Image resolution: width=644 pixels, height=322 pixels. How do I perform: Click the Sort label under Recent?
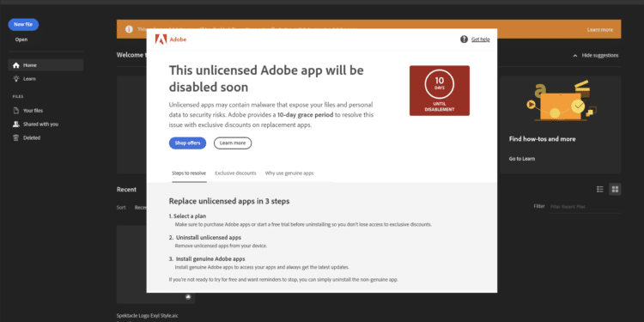coord(121,208)
